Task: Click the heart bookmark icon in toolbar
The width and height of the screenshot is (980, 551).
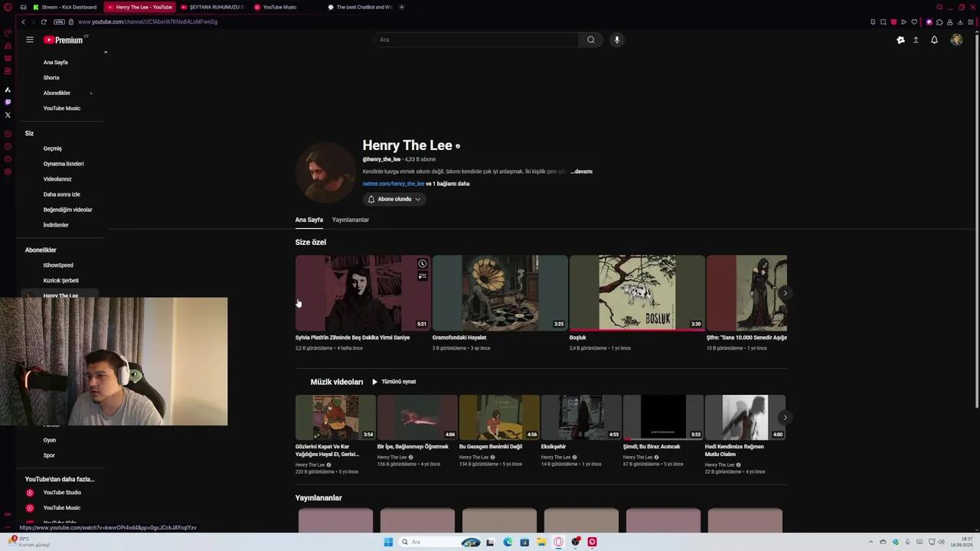Action: (x=913, y=21)
